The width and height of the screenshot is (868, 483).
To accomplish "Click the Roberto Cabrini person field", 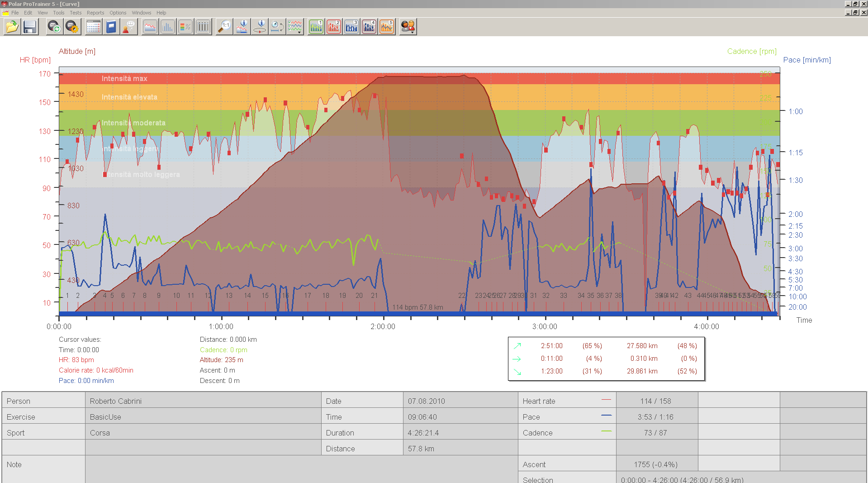I will [203, 401].
